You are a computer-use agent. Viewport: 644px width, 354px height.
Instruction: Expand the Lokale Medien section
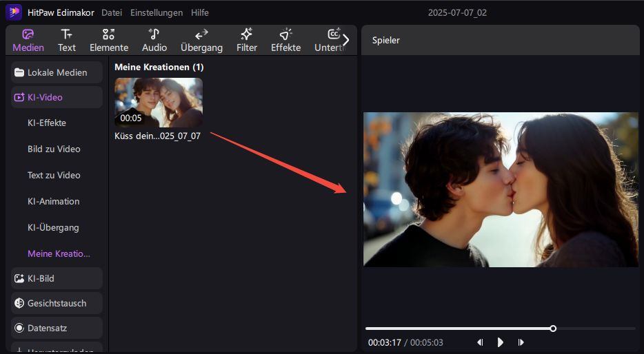point(57,72)
